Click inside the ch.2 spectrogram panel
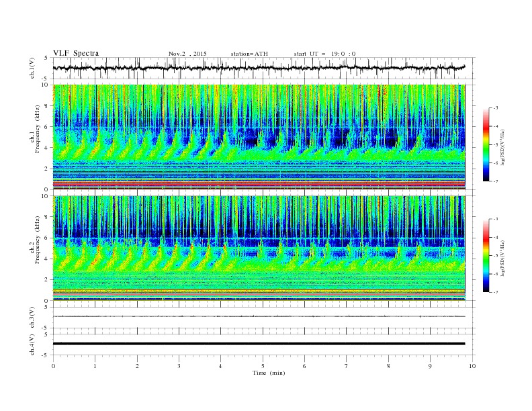Viewport: 532px width, 411px height. coord(259,248)
